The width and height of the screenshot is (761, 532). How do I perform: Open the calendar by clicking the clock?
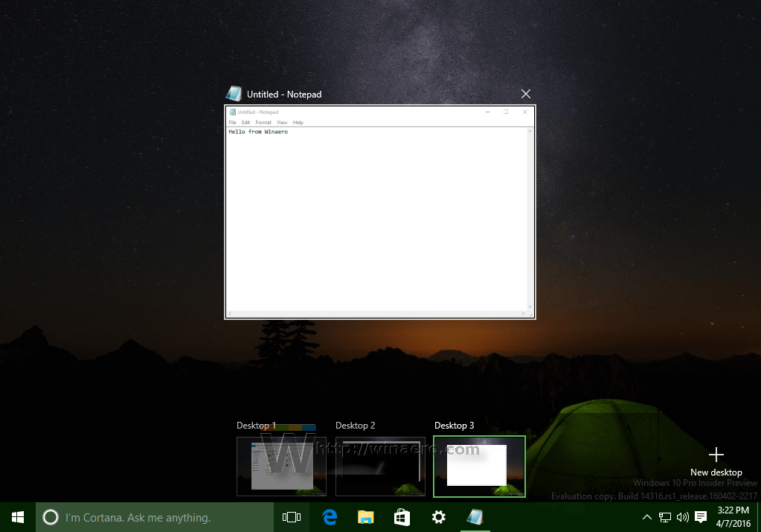point(732,516)
